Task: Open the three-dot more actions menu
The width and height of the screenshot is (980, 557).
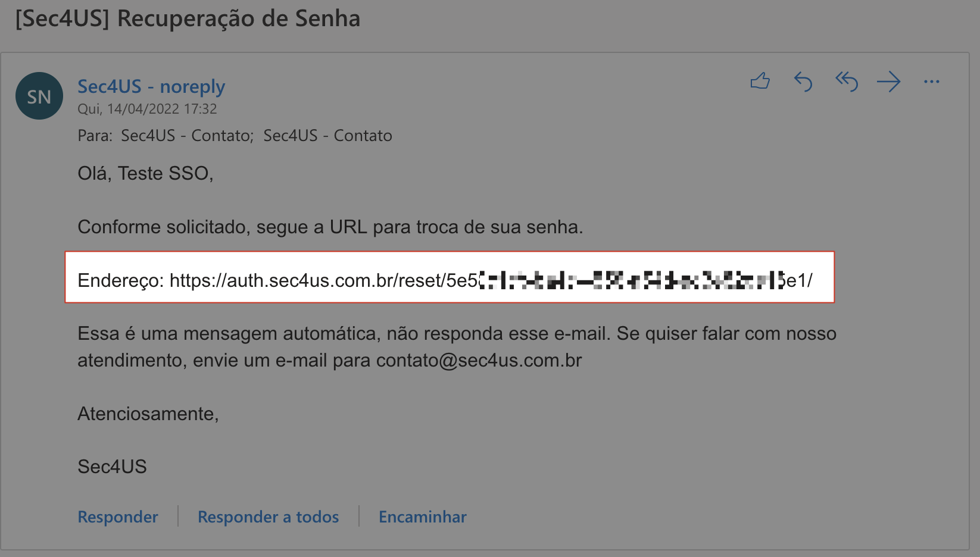Action: coord(931,82)
